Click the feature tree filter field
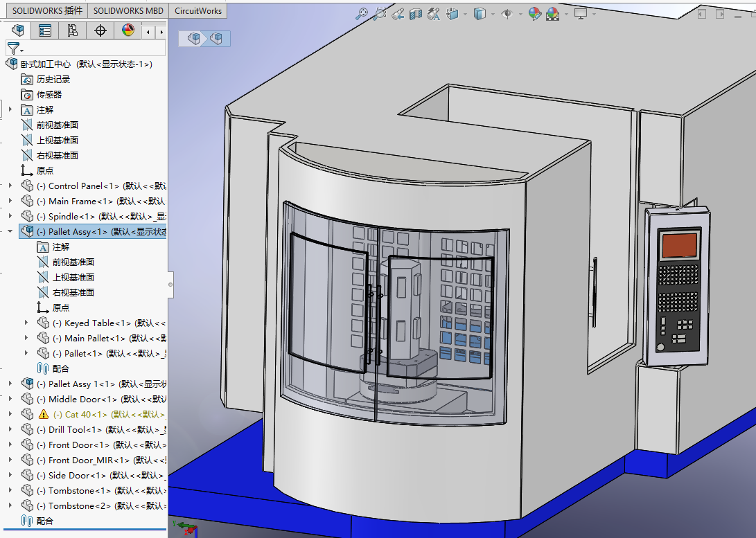Image resolution: width=756 pixels, height=538 pixels. pyautogui.click(x=94, y=48)
